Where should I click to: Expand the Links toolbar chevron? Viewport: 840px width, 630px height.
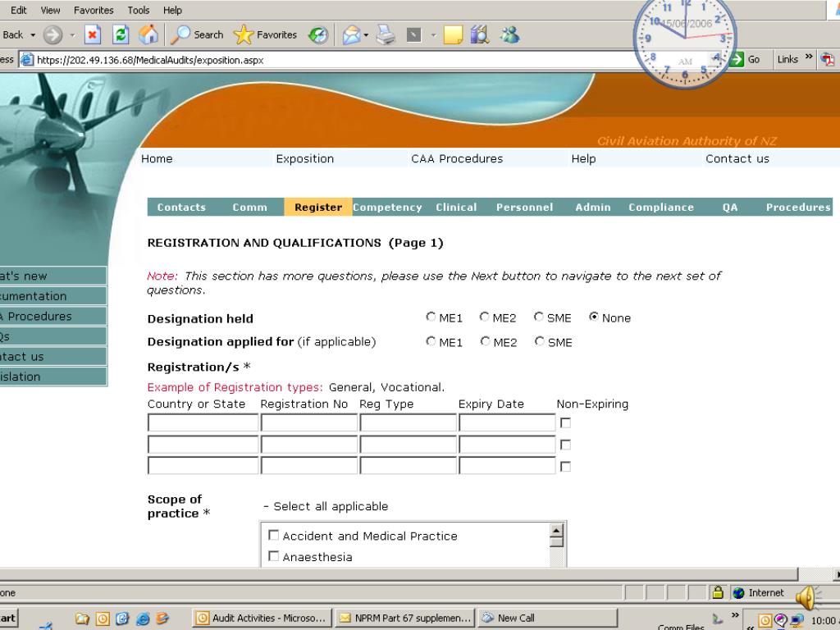[x=808, y=57]
